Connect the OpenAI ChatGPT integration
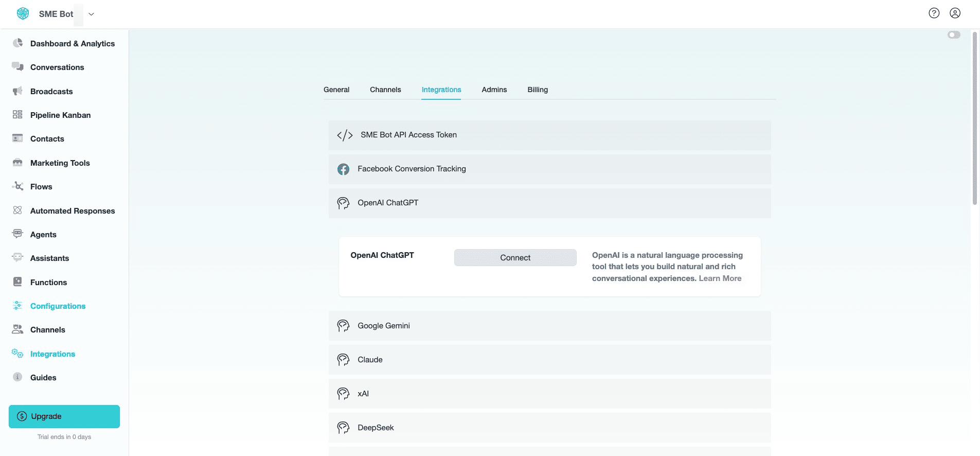980x456 pixels. click(515, 258)
